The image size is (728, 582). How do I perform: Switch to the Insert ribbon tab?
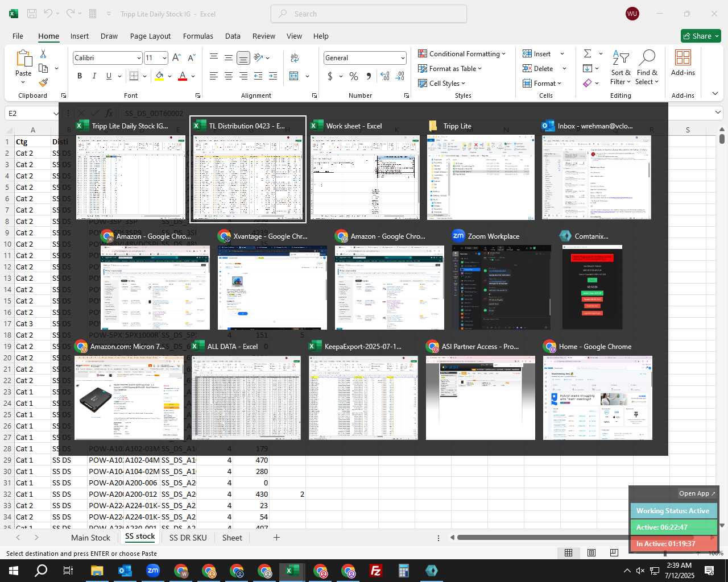80,36
